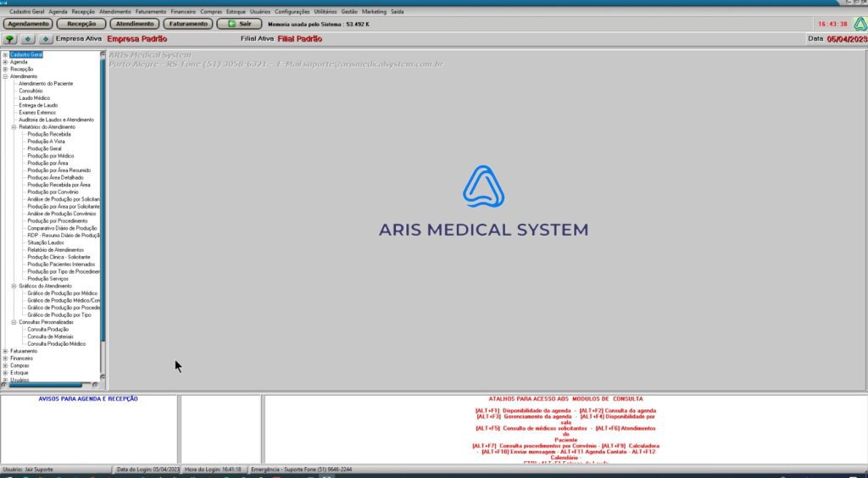868x478 pixels.
Task: Select Produção por Médico report
Action: tap(50, 155)
